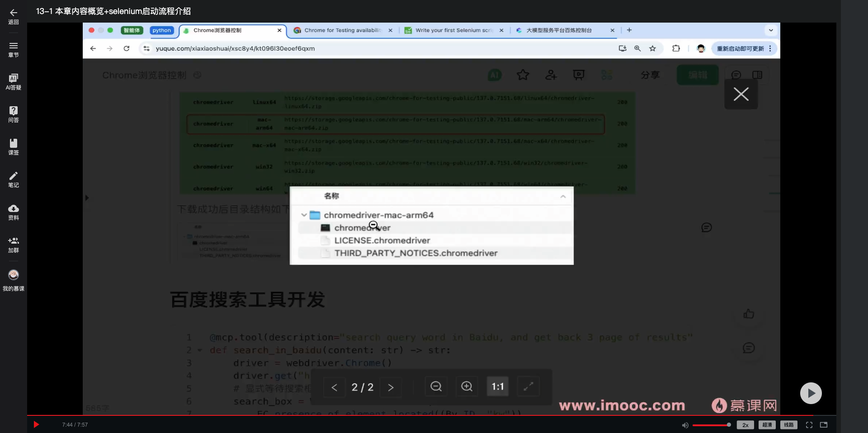Screen dimensions: 868x433
Task: Change the 2x playback speed
Action: [x=745, y=425]
